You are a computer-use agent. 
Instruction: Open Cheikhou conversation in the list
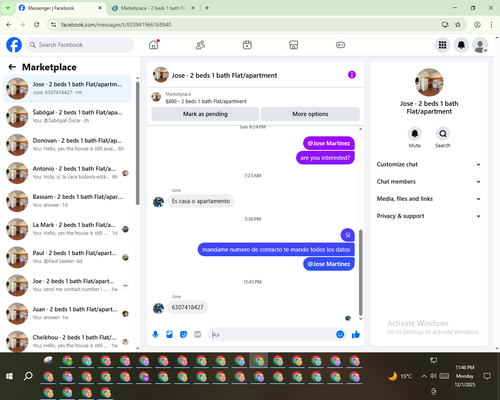pos(67,341)
